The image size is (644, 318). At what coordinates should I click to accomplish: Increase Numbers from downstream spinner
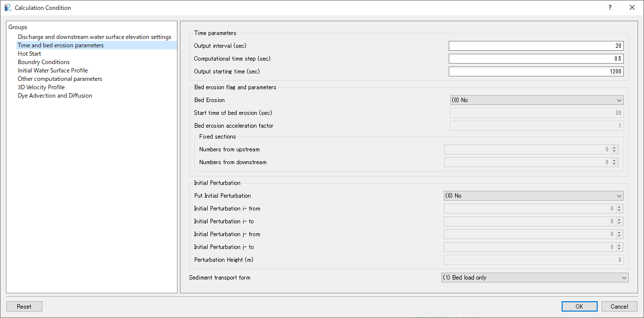click(x=614, y=160)
